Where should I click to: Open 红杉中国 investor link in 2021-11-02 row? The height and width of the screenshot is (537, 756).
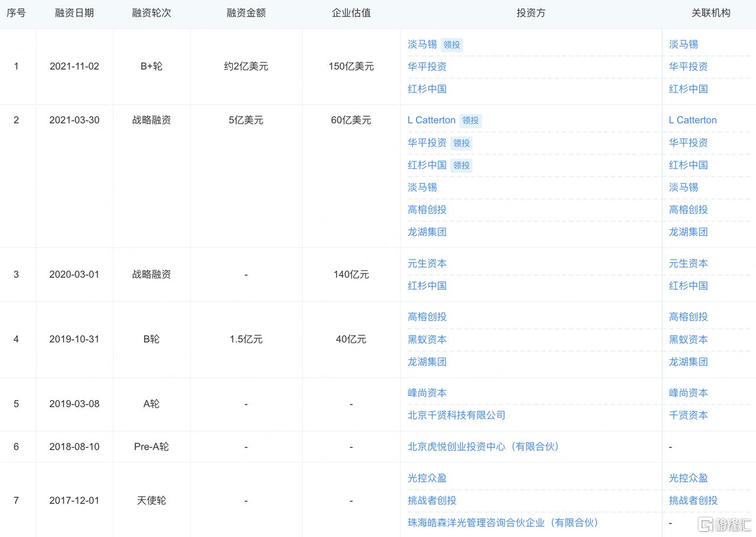(427, 89)
